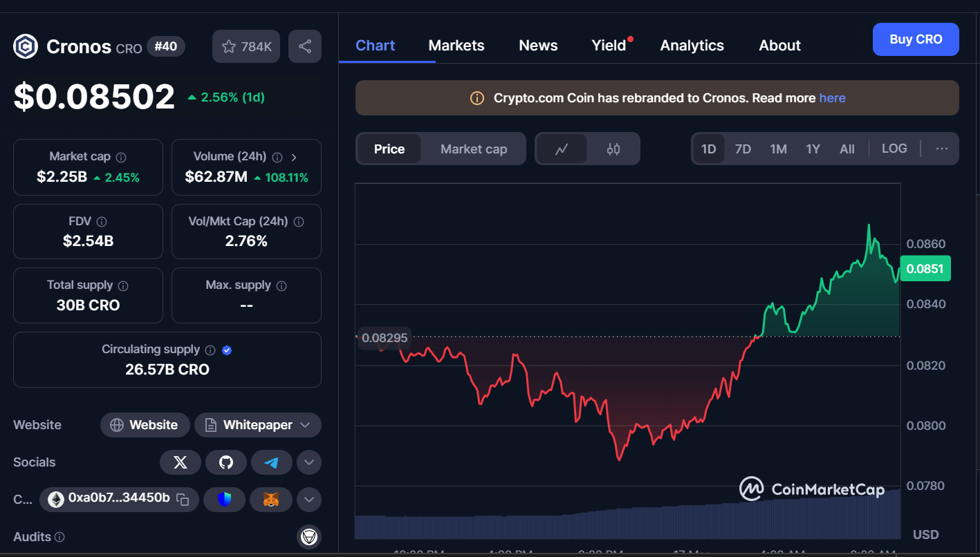Open the Website link button

point(144,425)
